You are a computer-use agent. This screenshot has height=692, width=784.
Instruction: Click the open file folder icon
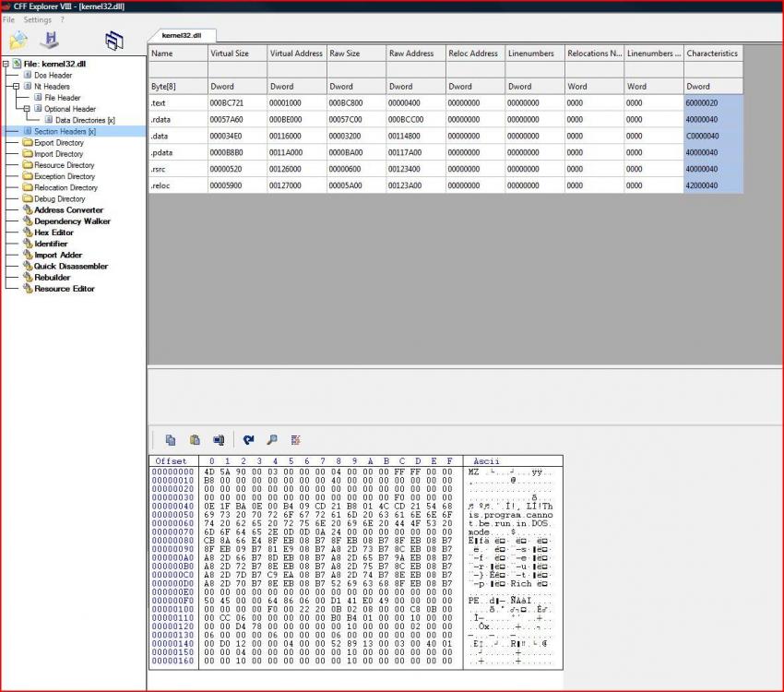click(x=18, y=40)
